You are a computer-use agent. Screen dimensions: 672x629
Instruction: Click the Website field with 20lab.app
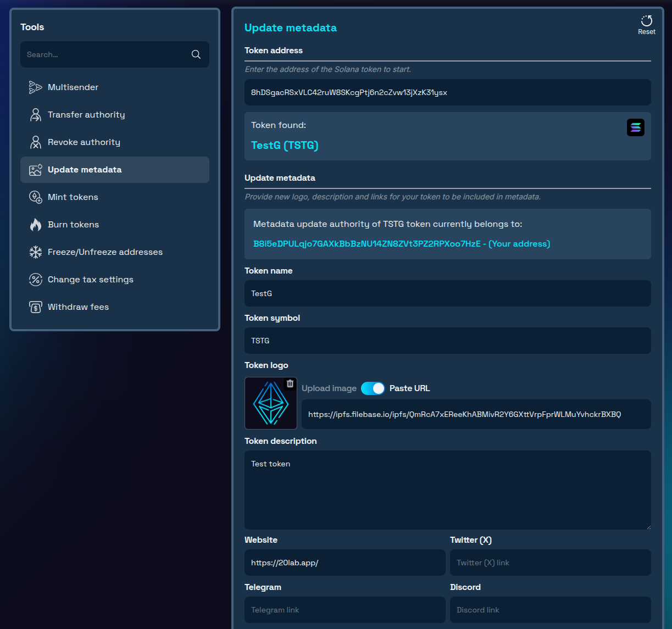coord(345,563)
